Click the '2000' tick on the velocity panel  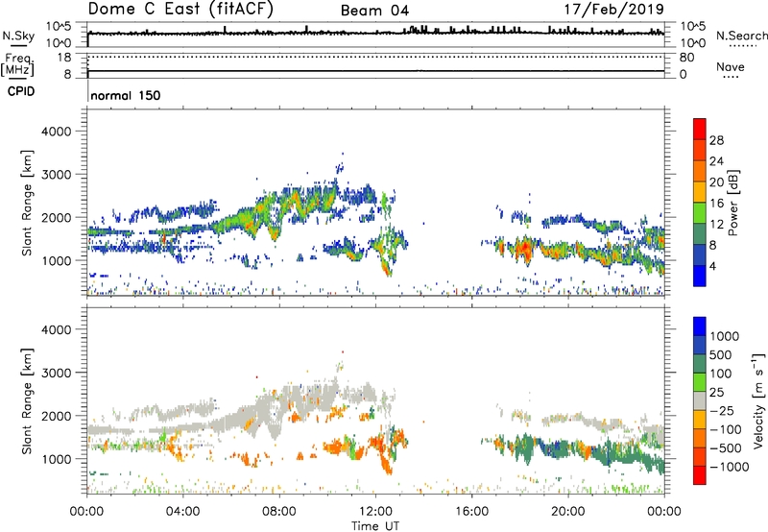[57, 416]
